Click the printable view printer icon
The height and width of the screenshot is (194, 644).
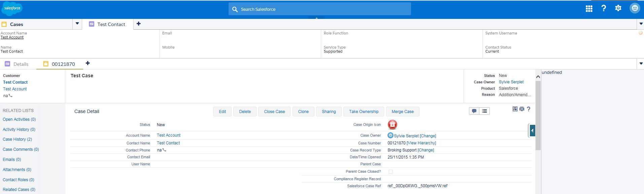tap(522, 109)
